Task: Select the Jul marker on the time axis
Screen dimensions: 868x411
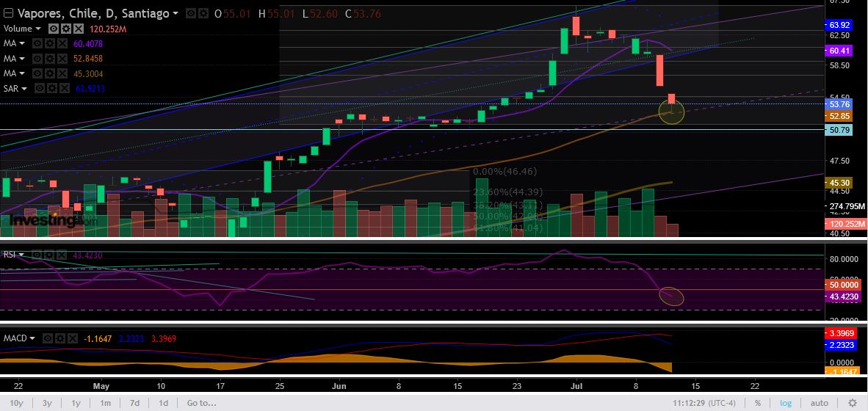Action: click(x=578, y=385)
